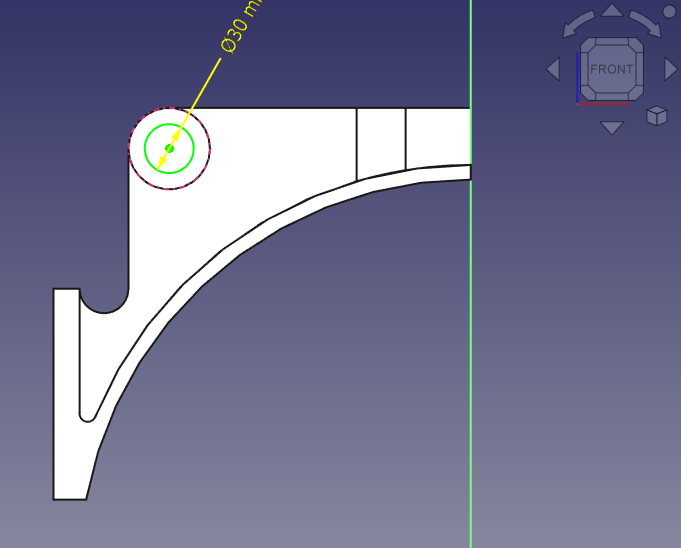Click the bottom-left corner of the navigation cube

point(586,95)
